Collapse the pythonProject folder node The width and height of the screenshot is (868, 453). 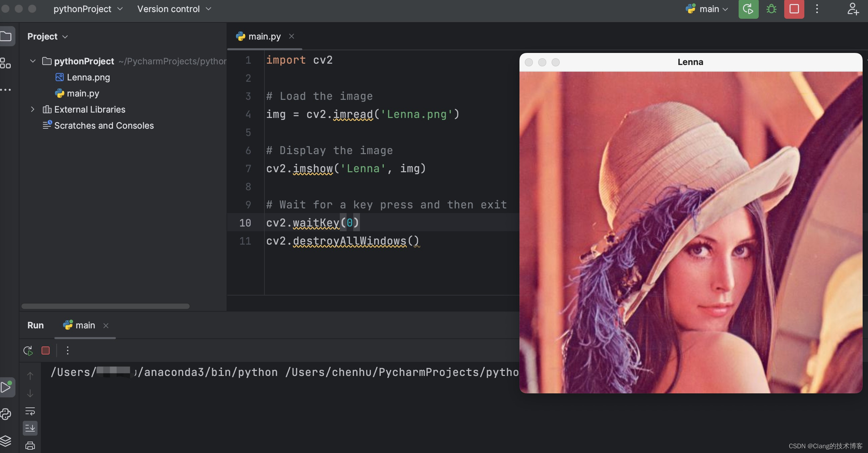tap(33, 61)
